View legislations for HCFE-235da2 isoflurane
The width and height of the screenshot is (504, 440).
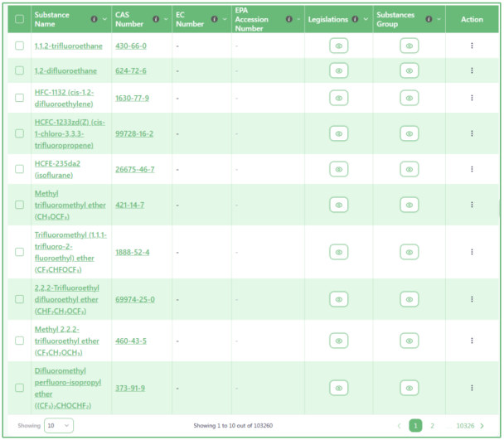[338, 169]
